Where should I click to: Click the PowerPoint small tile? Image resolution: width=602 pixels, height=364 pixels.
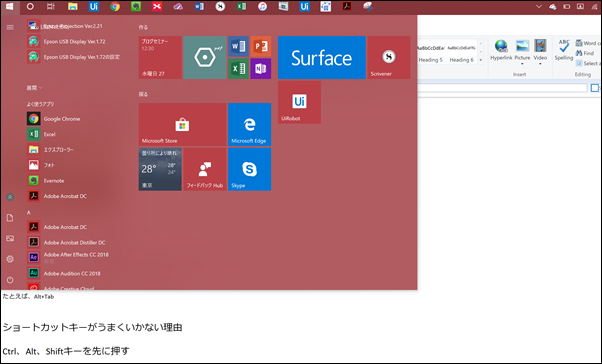[261, 46]
